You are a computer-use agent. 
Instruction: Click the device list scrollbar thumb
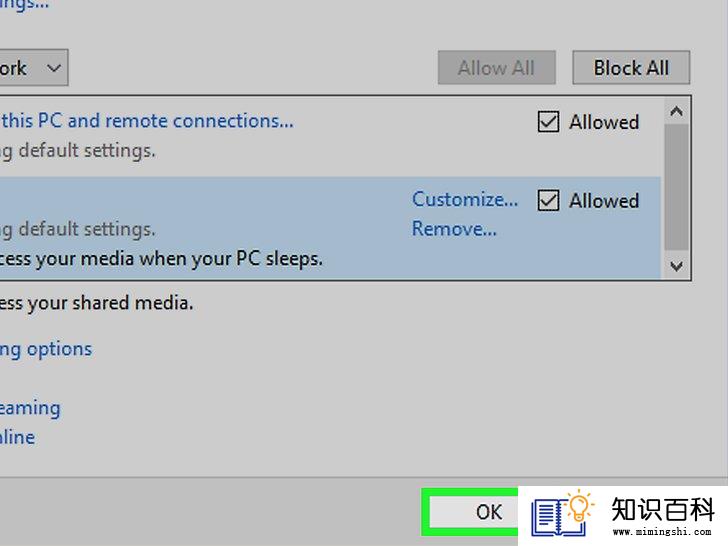676,187
